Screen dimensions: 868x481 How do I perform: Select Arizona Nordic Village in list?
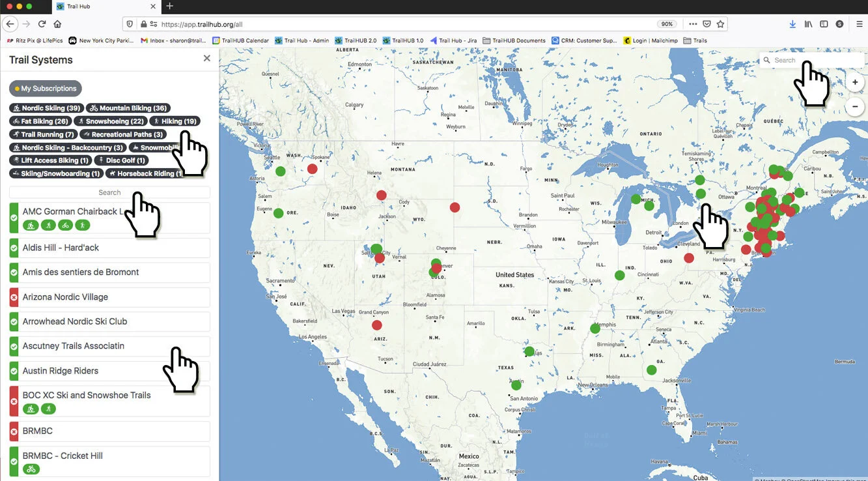pos(109,297)
